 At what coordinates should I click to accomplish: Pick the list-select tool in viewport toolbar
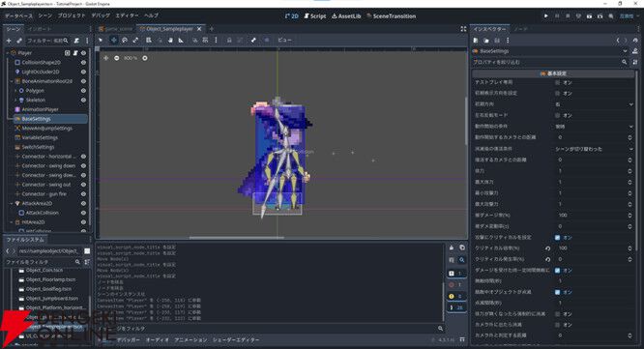coord(149,40)
